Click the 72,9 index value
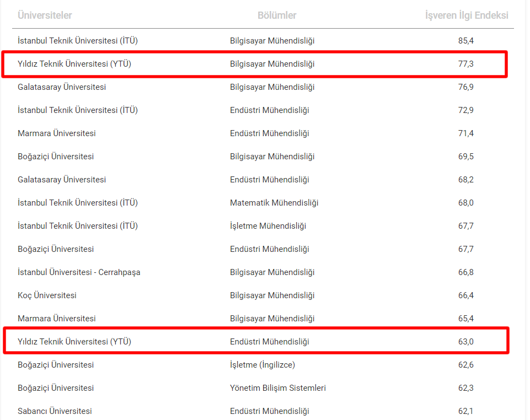Image resolution: width=530 pixels, height=420 pixels. 465,110
